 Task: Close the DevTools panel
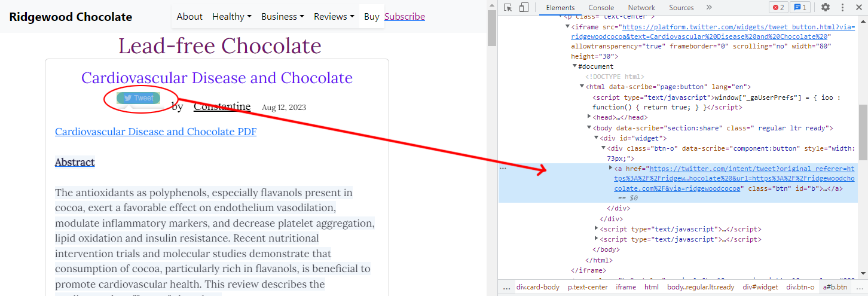click(858, 8)
